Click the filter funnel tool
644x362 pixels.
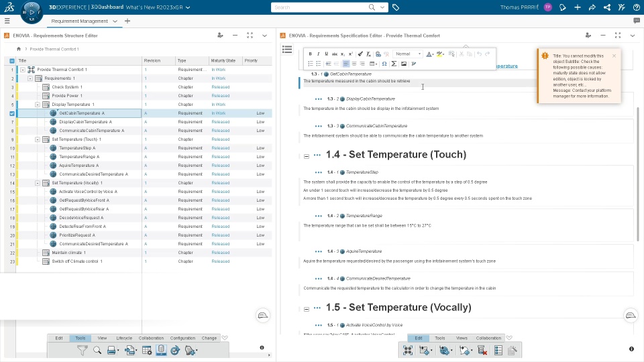tap(82, 351)
